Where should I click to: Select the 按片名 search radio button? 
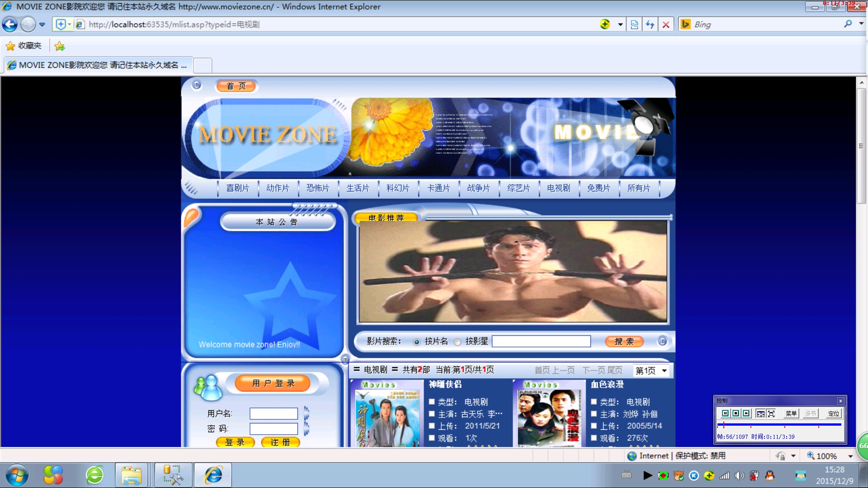coord(417,342)
